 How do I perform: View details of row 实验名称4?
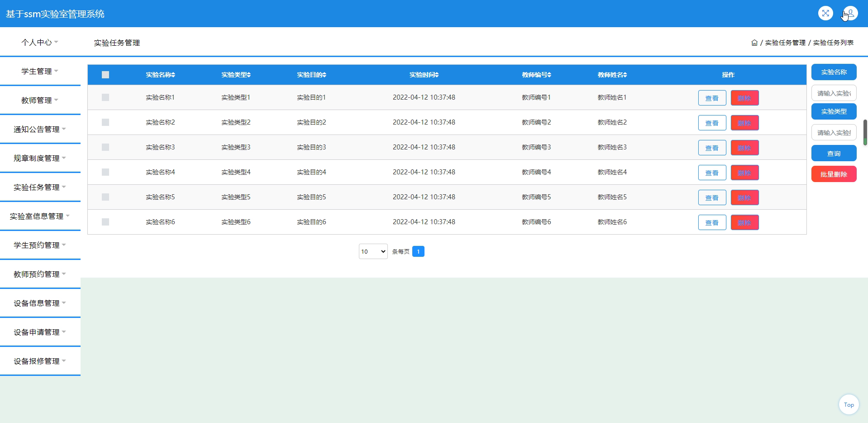point(712,173)
